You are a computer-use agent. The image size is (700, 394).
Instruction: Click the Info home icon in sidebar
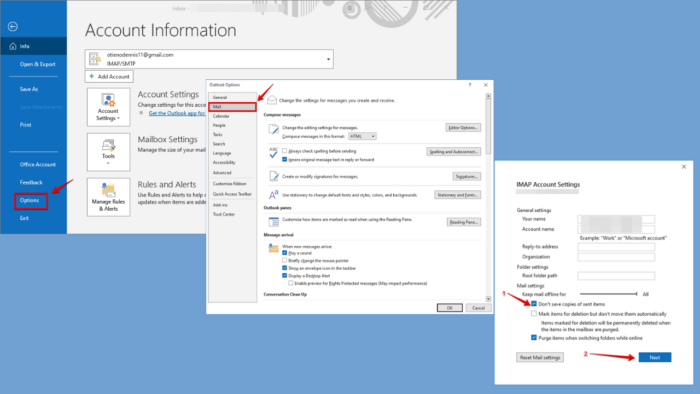(12, 46)
